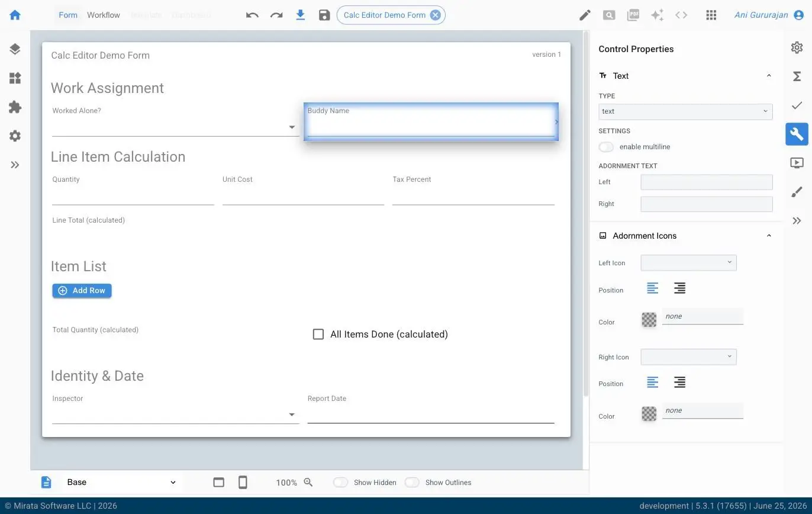This screenshot has height=514, width=812.
Task: Open the Left Icon dropdown
Action: click(689, 262)
